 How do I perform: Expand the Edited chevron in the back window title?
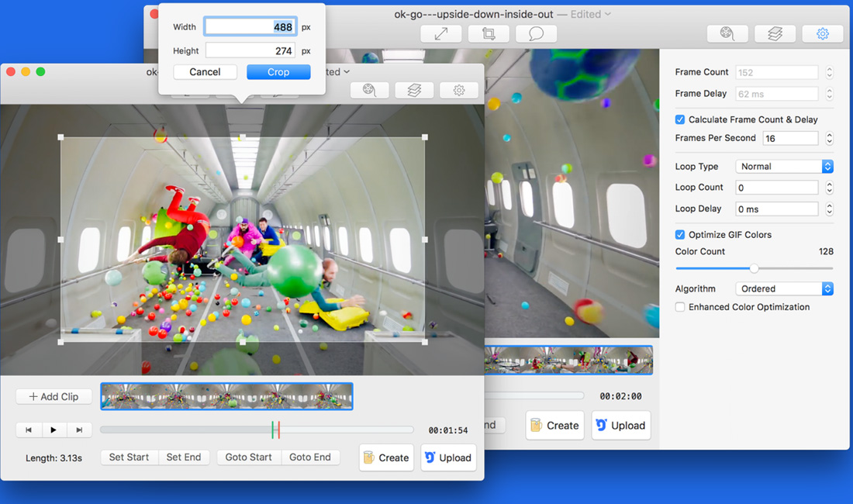(x=608, y=14)
